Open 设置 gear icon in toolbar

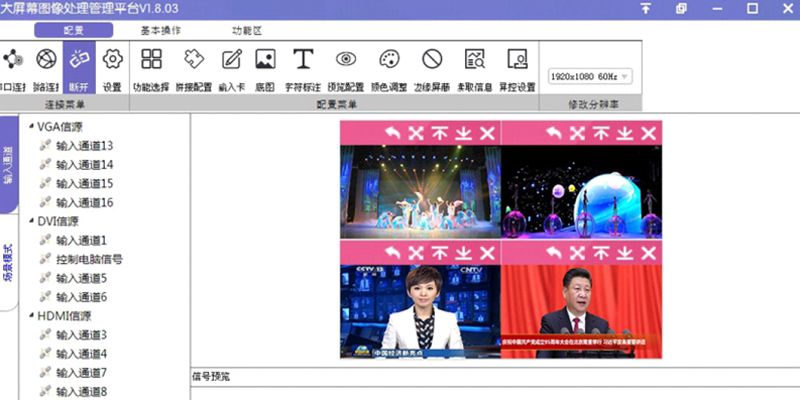click(112, 66)
